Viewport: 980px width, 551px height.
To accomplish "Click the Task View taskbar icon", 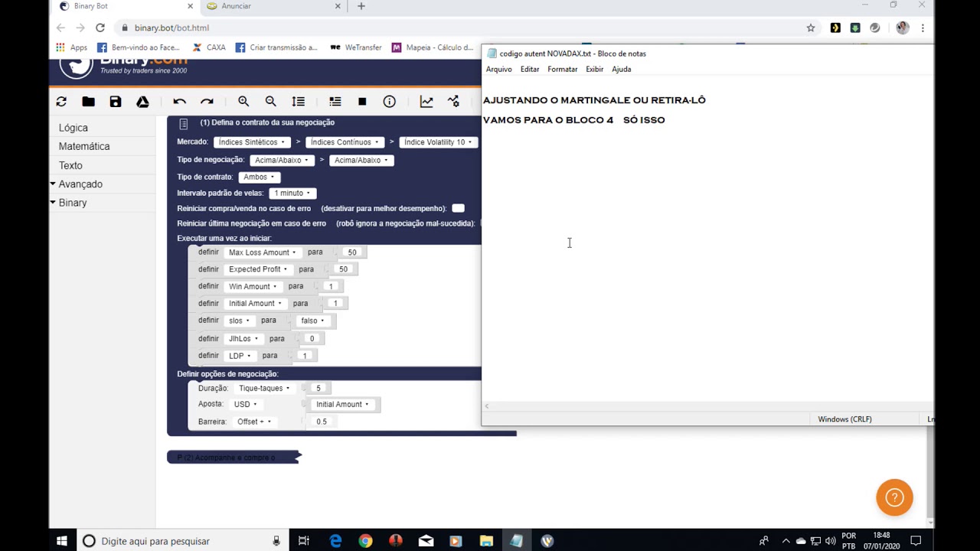I will (x=304, y=541).
